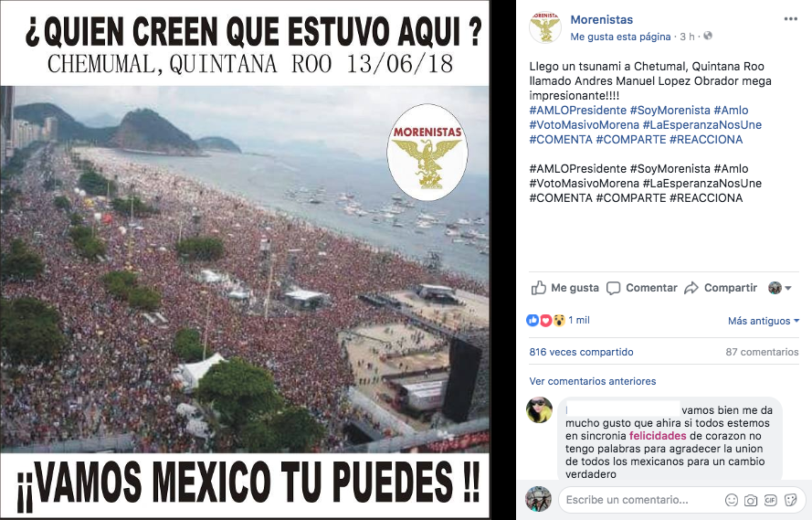Click the globe public privacy icon
812x520 pixels.
[x=708, y=36]
